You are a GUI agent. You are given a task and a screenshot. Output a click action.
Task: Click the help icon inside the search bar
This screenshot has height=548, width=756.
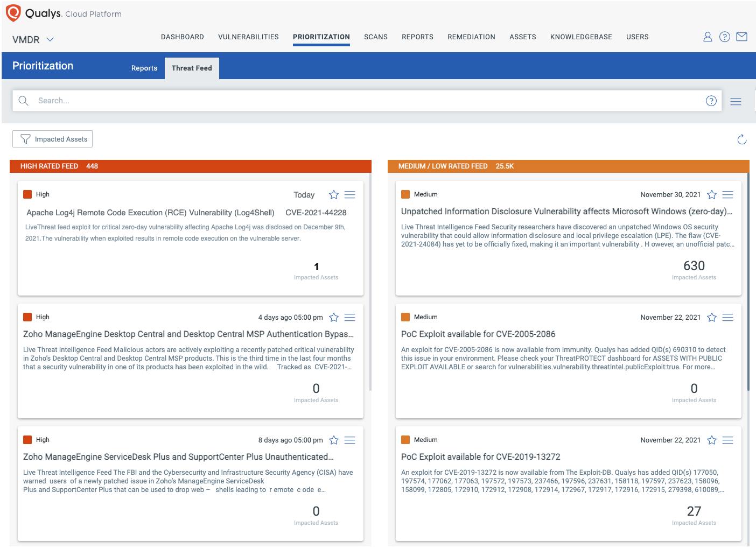(711, 101)
